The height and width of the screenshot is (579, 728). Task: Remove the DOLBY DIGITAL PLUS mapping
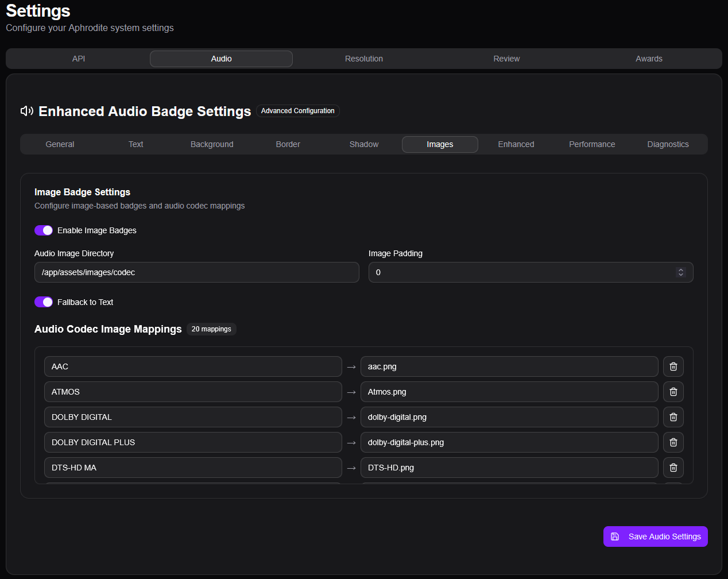[x=673, y=442]
